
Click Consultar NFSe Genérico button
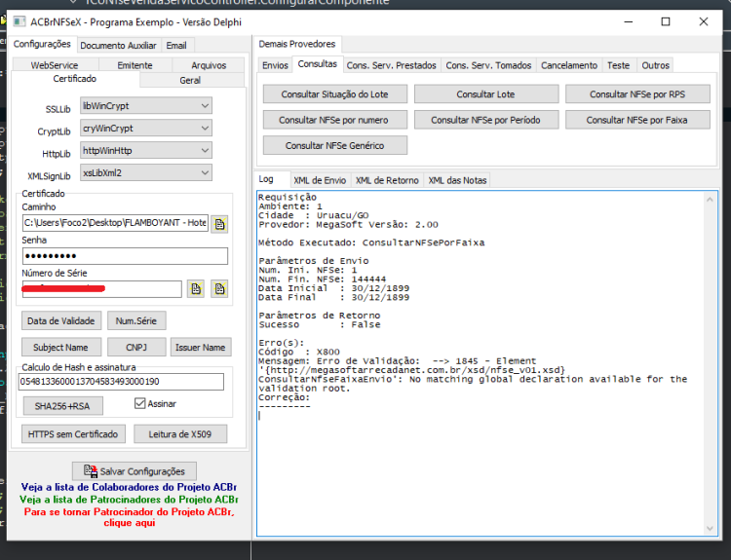point(334,145)
